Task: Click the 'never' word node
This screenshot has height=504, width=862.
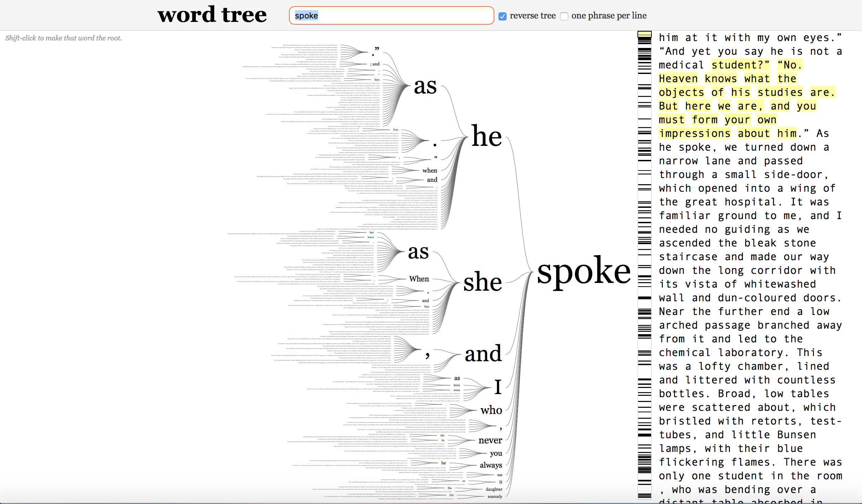Action: tap(490, 440)
